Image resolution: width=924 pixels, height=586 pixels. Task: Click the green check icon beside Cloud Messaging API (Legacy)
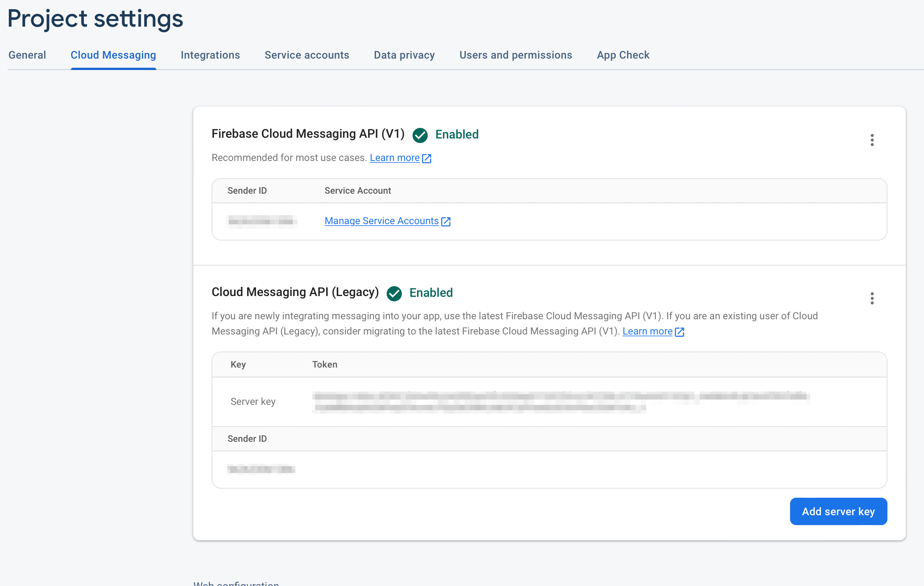394,294
